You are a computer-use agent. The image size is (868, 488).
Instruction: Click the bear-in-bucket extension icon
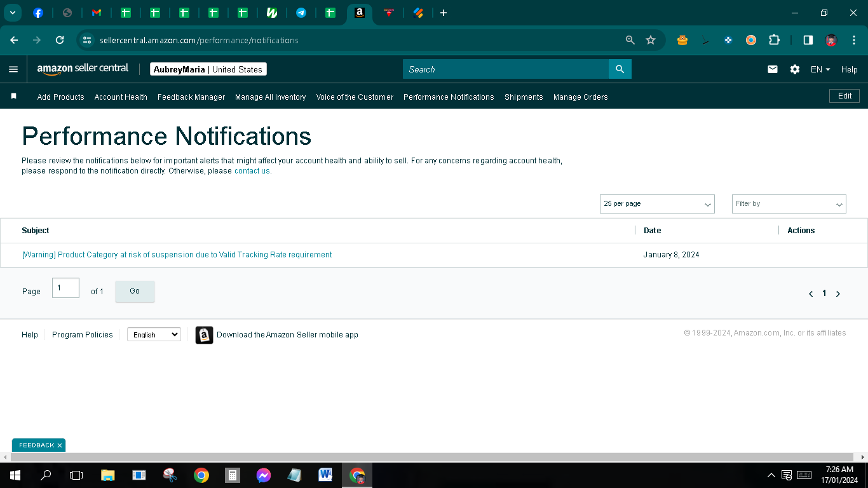682,40
